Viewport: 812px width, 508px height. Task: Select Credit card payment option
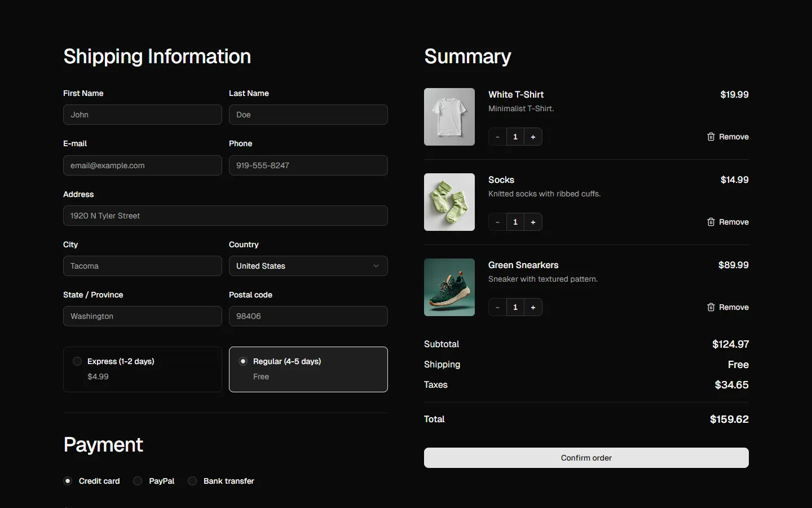(x=68, y=481)
